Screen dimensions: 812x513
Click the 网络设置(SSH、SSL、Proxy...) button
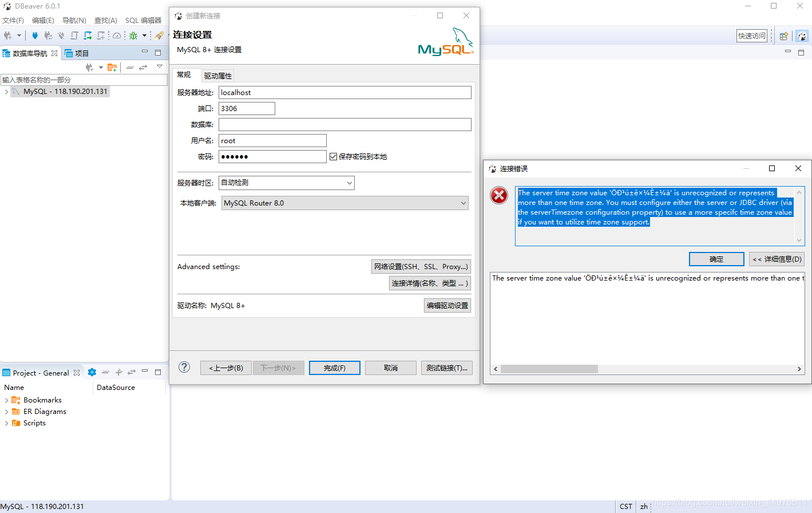pyautogui.click(x=421, y=266)
